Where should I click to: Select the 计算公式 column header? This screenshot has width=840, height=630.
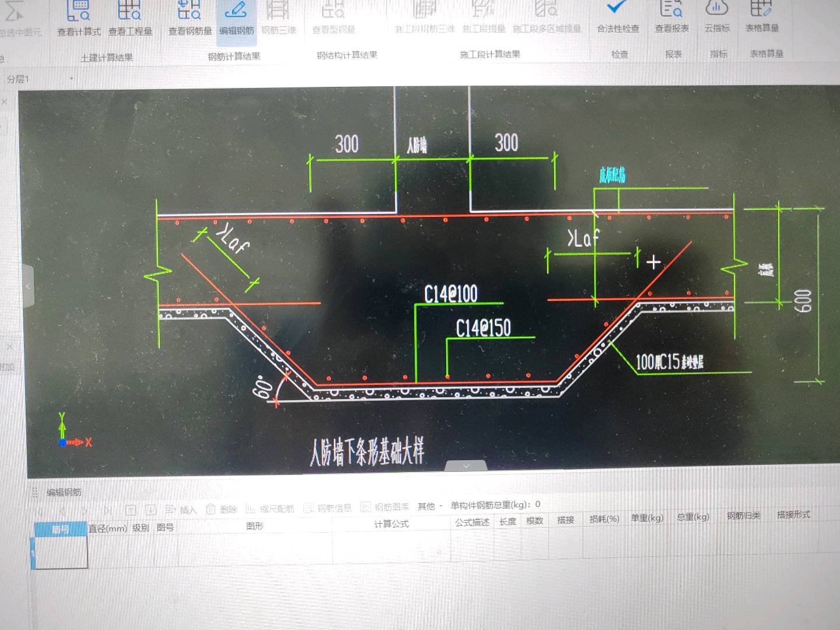(391, 524)
